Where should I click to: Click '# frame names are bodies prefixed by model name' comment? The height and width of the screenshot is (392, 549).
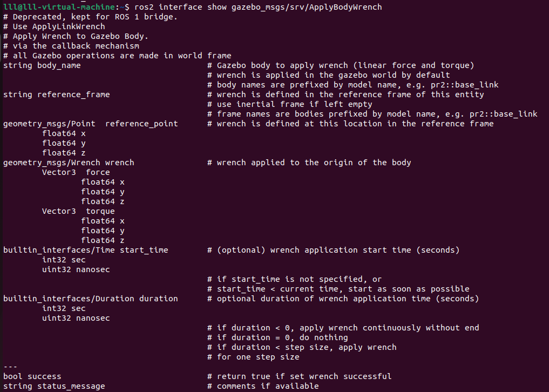click(x=372, y=114)
